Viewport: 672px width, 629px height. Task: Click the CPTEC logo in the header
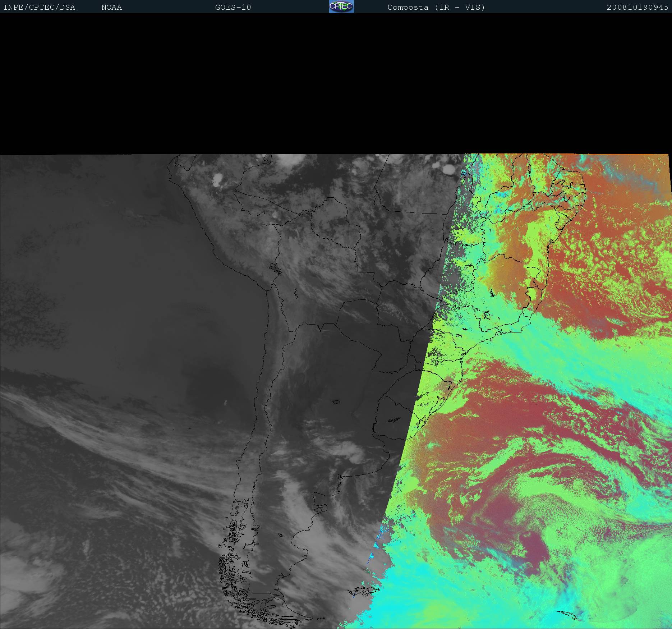click(x=341, y=6)
